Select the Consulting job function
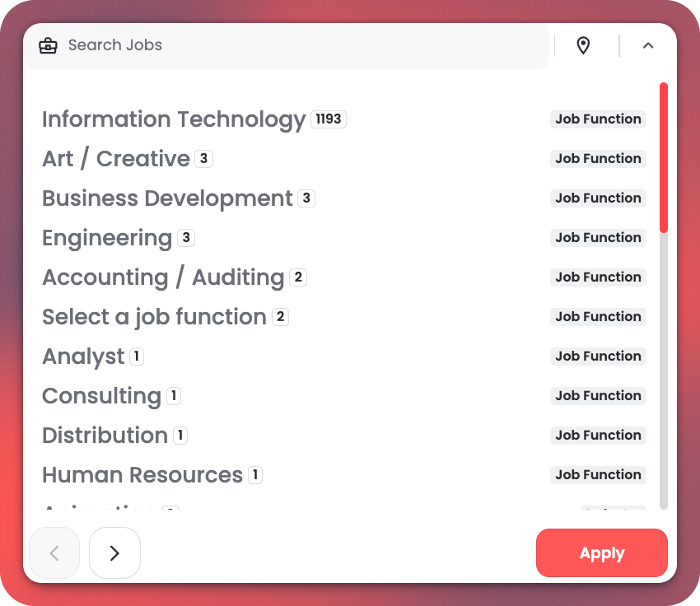Viewport: 700px width, 606px height. point(101,396)
